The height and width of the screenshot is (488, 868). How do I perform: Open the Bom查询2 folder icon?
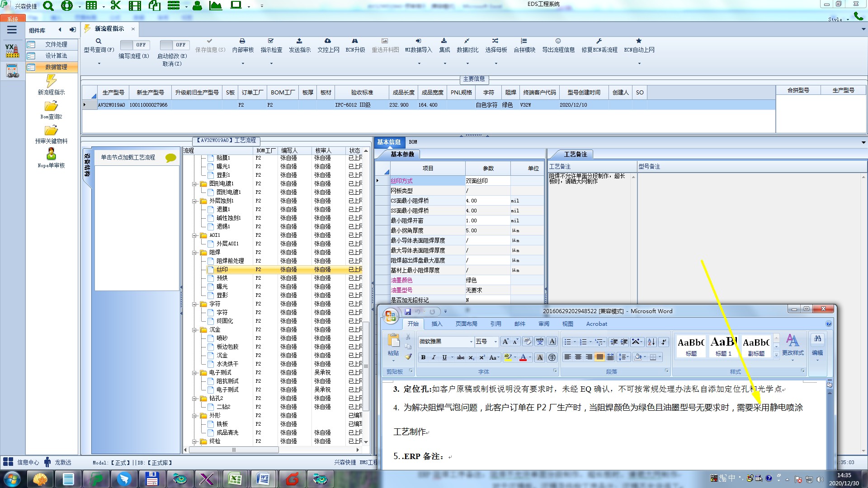[x=51, y=106]
